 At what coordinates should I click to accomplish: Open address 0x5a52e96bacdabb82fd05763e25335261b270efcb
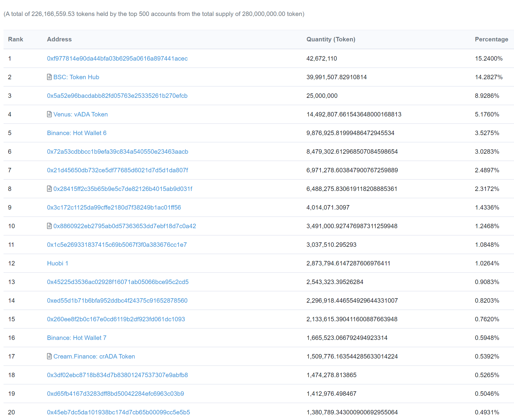pos(117,96)
